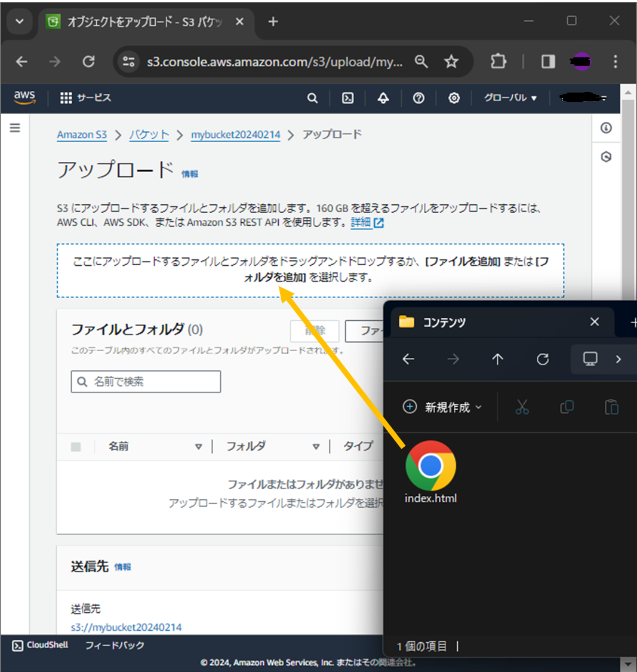637x672 pixels.
Task: Open Chrome profile avatar
Action: coord(581,62)
